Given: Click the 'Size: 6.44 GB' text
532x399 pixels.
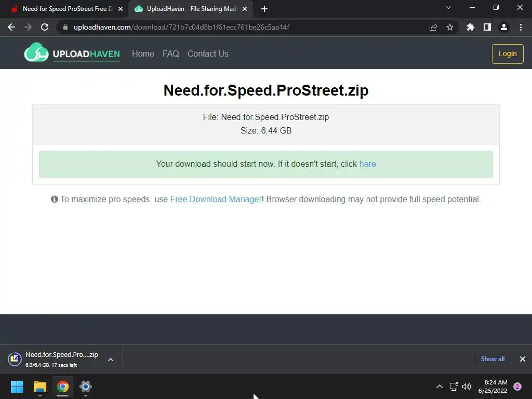Looking at the screenshot, I should 266,130.
